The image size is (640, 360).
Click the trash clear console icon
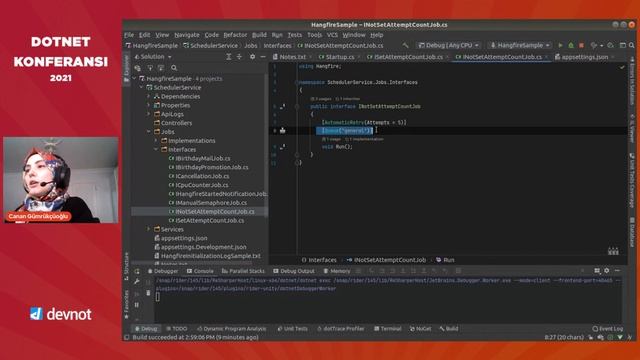click(148, 293)
